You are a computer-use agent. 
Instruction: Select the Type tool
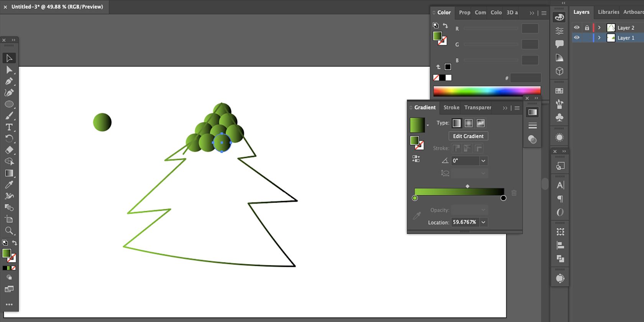tap(9, 127)
